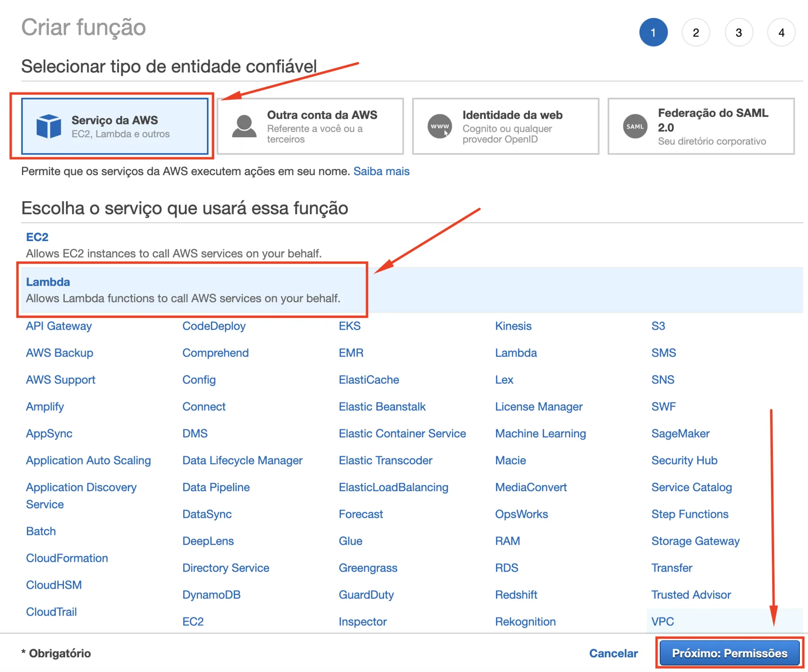Select CodeDeploy service
Viewport: 808px width, 672px height.
click(x=214, y=326)
